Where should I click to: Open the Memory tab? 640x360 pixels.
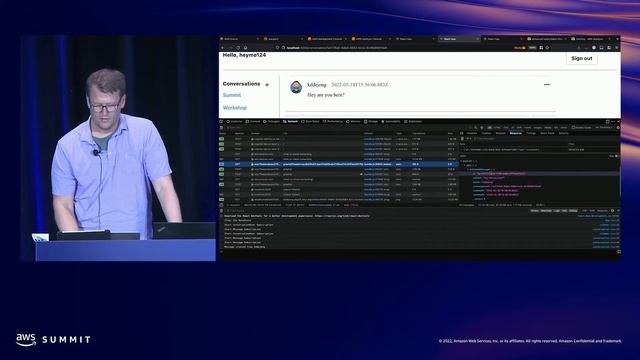(353, 122)
